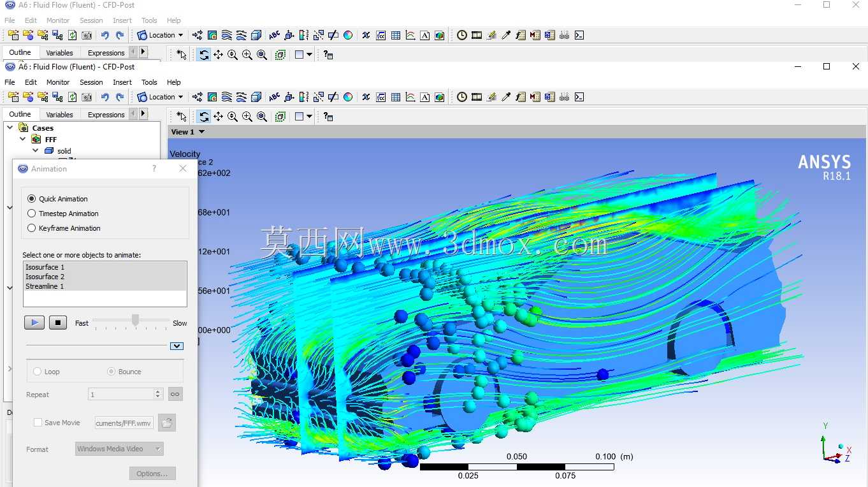Open the View 1 dropdown arrow
This screenshot has height=487, width=868.
pyautogui.click(x=202, y=132)
